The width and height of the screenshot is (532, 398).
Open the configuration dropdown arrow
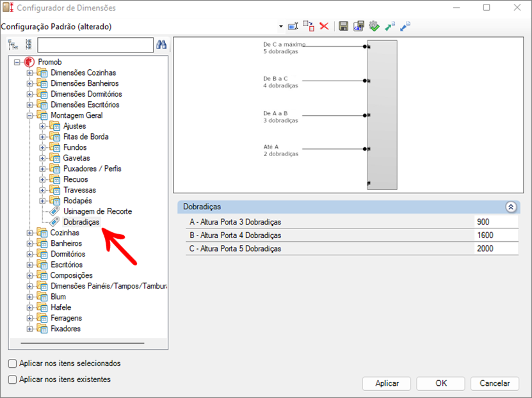pyautogui.click(x=281, y=26)
